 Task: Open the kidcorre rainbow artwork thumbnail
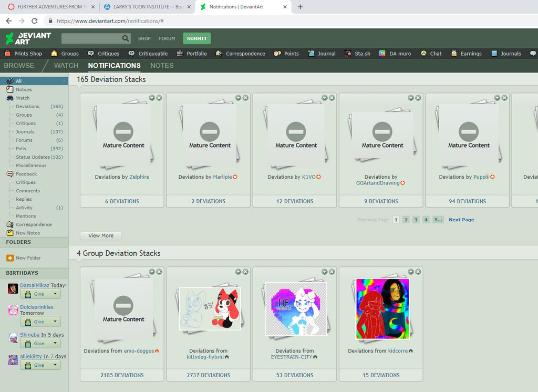(x=382, y=309)
